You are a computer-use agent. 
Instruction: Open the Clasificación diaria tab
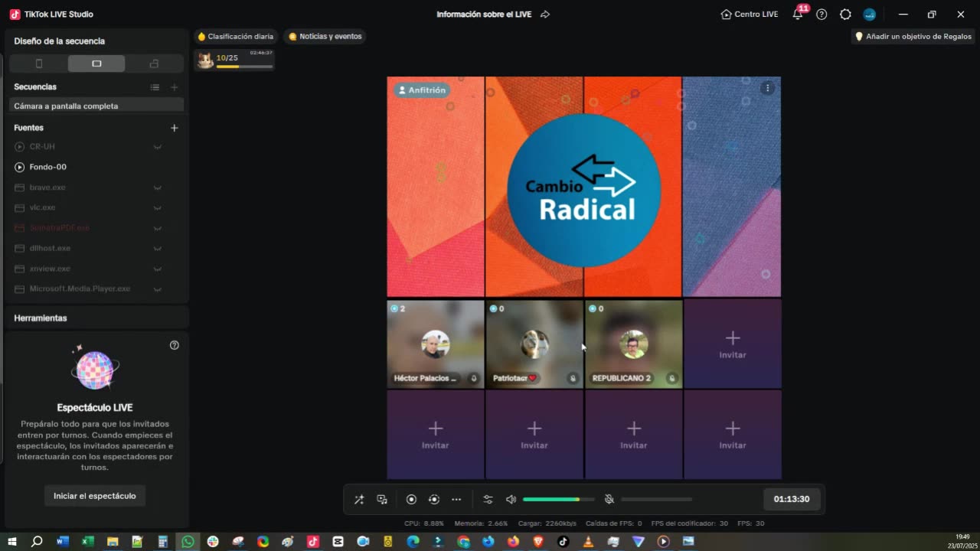click(x=235, y=37)
